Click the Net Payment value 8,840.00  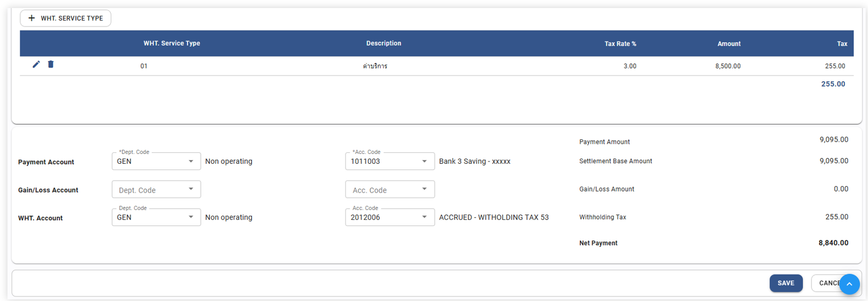[x=833, y=243]
